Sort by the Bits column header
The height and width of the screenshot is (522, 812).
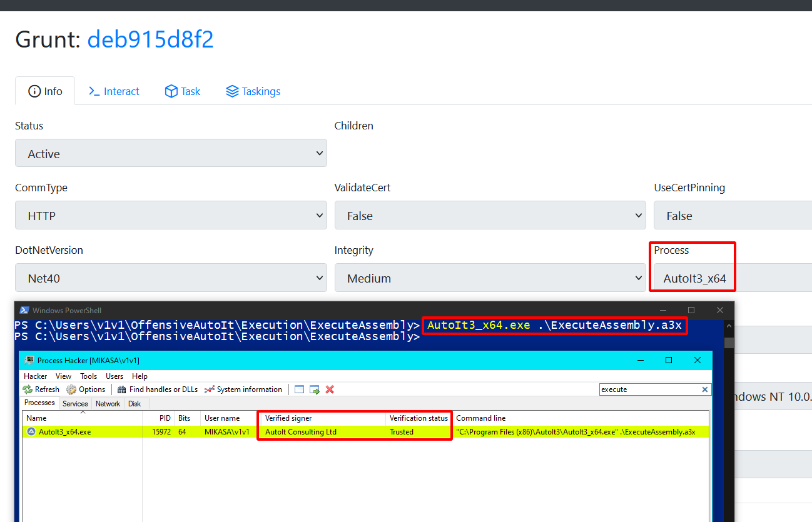(x=188, y=418)
